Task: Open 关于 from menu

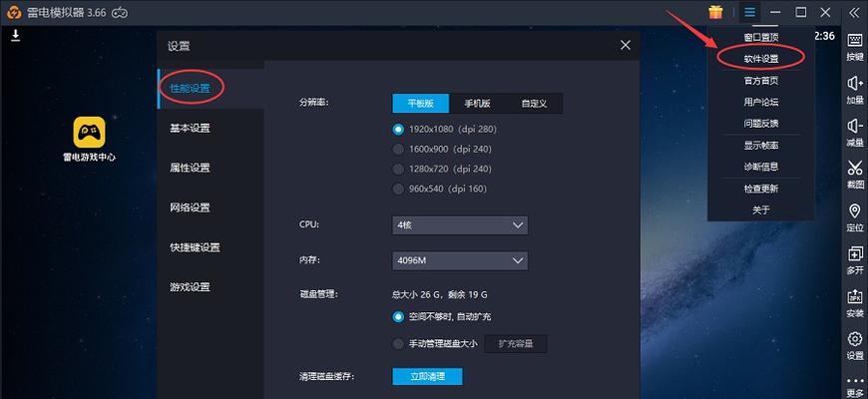Action: [760, 210]
